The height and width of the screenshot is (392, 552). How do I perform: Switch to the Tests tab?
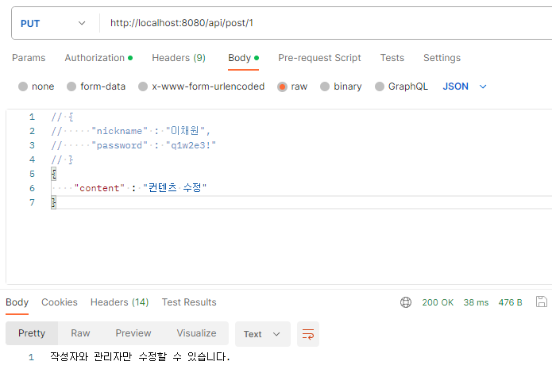pos(392,58)
